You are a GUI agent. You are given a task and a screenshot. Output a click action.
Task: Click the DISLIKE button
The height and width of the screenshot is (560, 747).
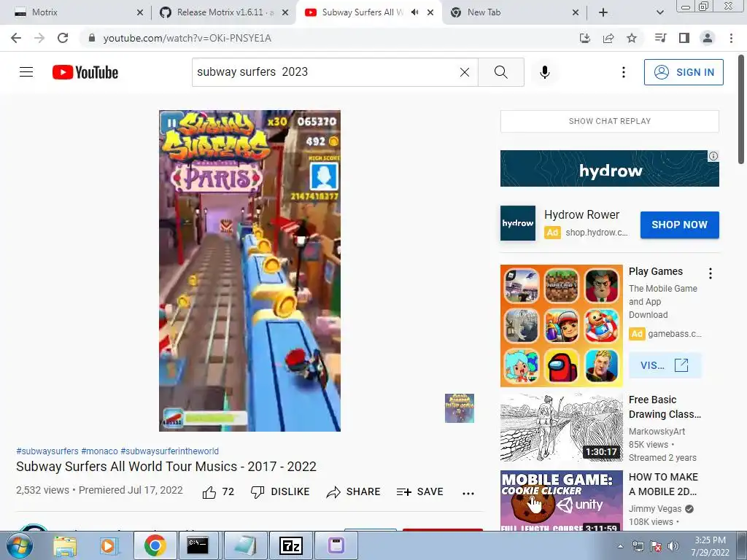pyautogui.click(x=280, y=492)
